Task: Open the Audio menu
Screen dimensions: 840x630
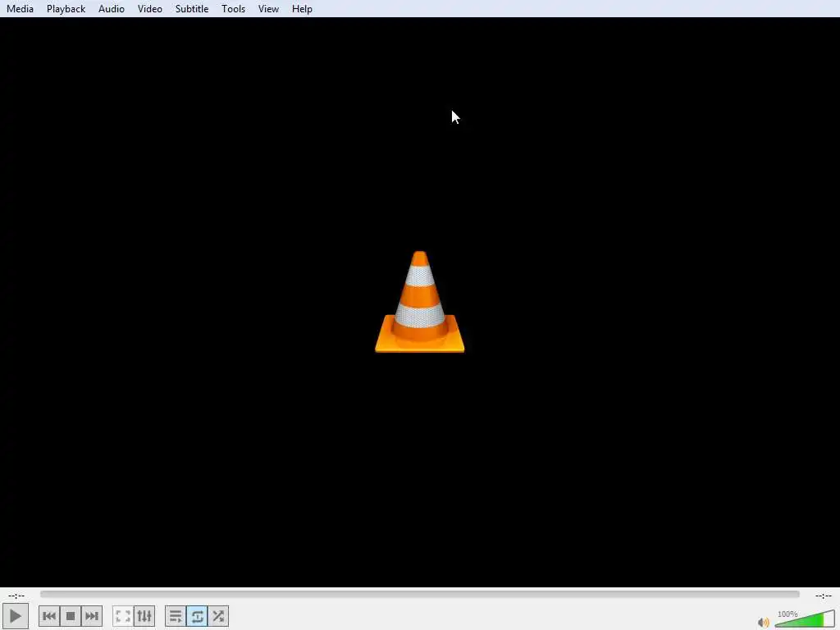Action: [x=112, y=8]
